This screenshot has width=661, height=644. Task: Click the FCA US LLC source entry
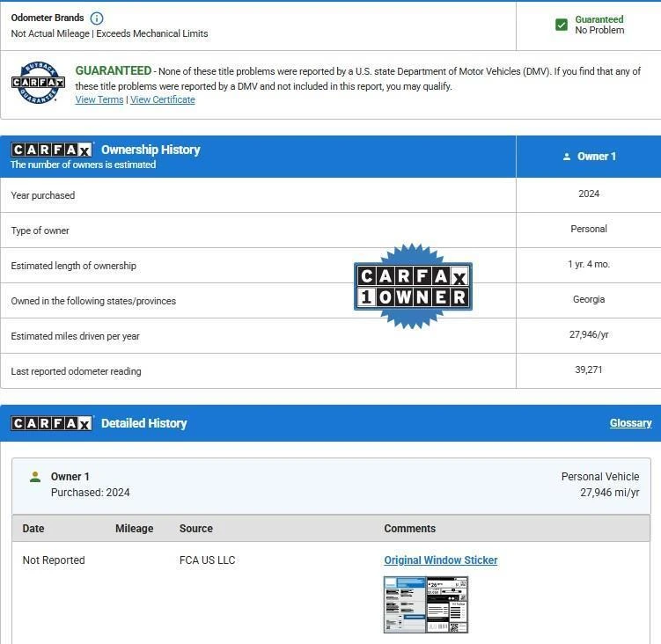(207, 560)
